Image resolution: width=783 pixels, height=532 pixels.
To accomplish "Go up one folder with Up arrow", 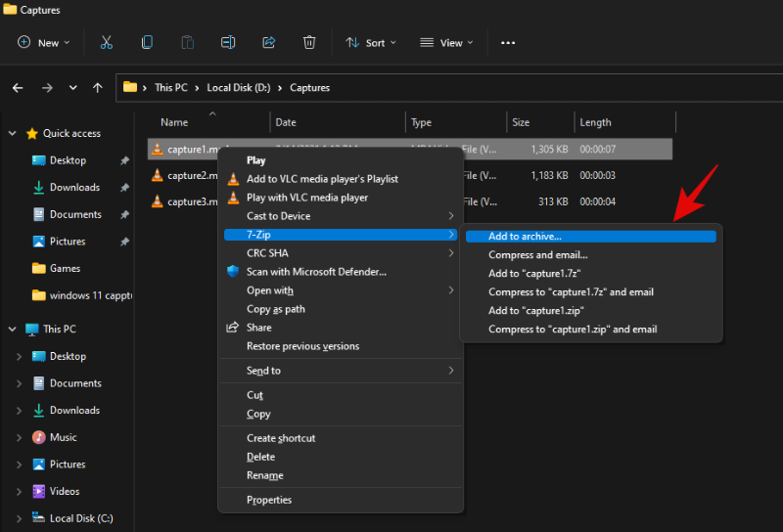I will point(97,88).
